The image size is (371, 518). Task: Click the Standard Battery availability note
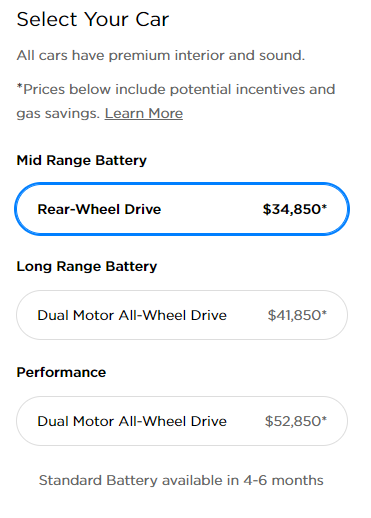point(181,480)
